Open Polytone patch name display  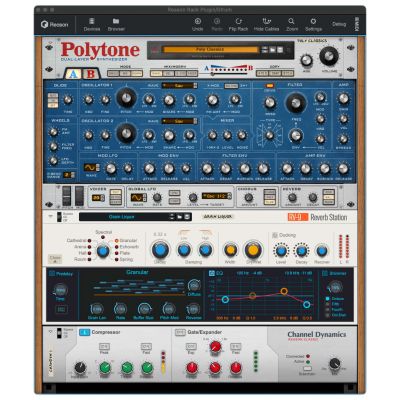pos(210,50)
